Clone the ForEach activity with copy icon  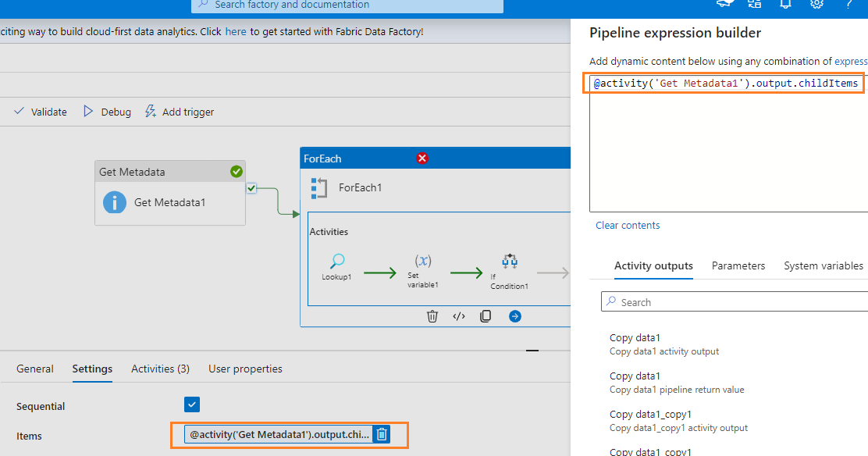(485, 316)
